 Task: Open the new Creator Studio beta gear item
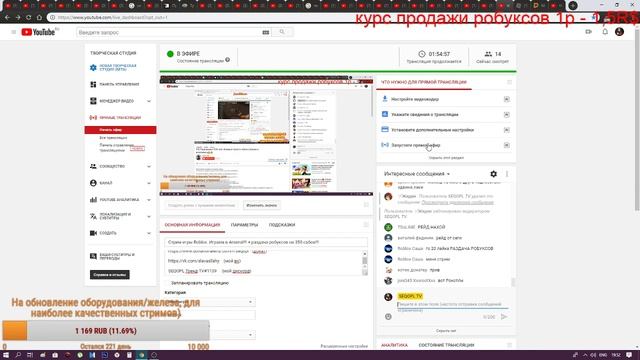[x=93, y=67]
